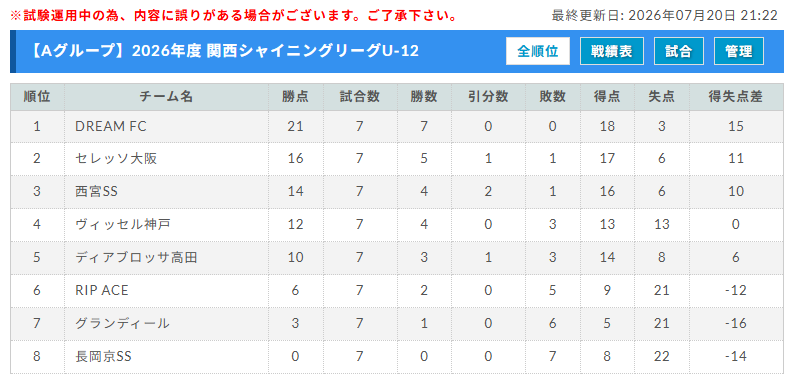Select the 長岡京SS team row
Image resolution: width=787 pixels, height=377 pixels.
(x=397, y=357)
